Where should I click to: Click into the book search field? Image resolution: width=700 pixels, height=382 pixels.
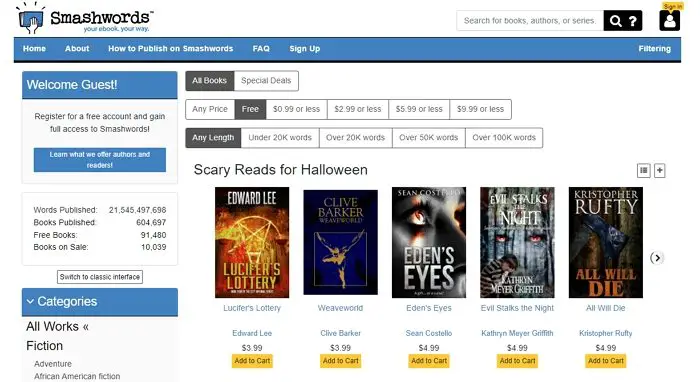(530, 21)
